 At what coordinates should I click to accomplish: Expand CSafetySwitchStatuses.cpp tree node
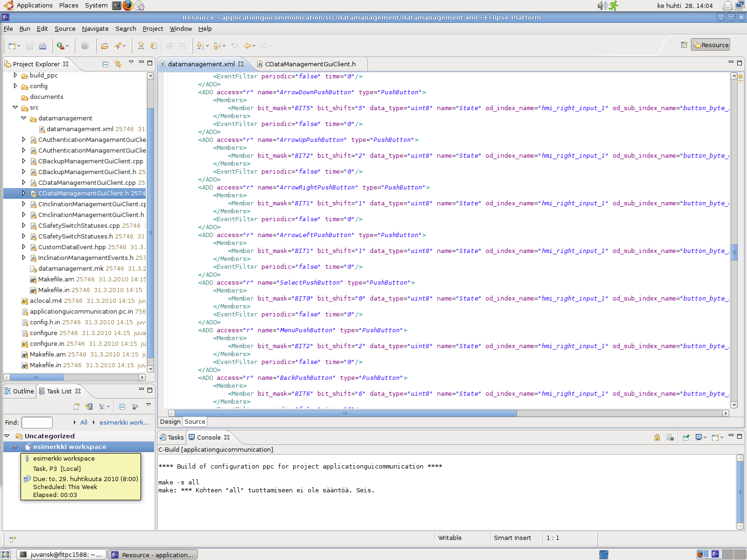click(23, 225)
